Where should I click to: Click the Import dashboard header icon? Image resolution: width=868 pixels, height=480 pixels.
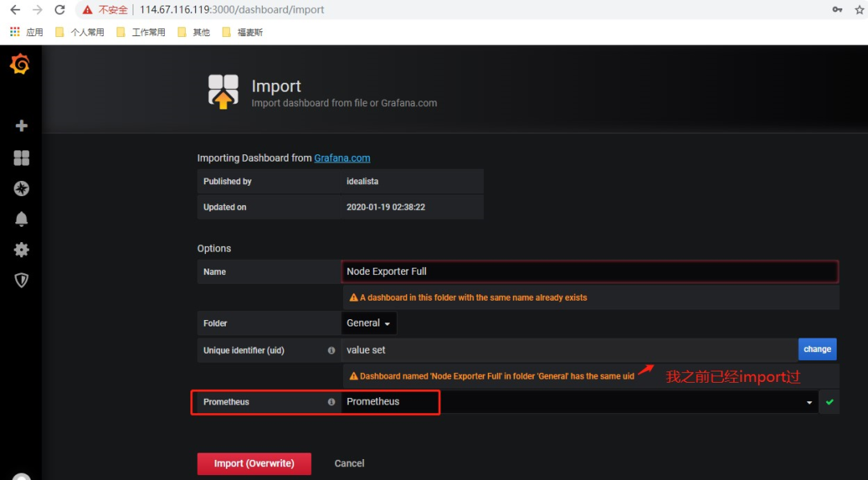[x=223, y=92]
